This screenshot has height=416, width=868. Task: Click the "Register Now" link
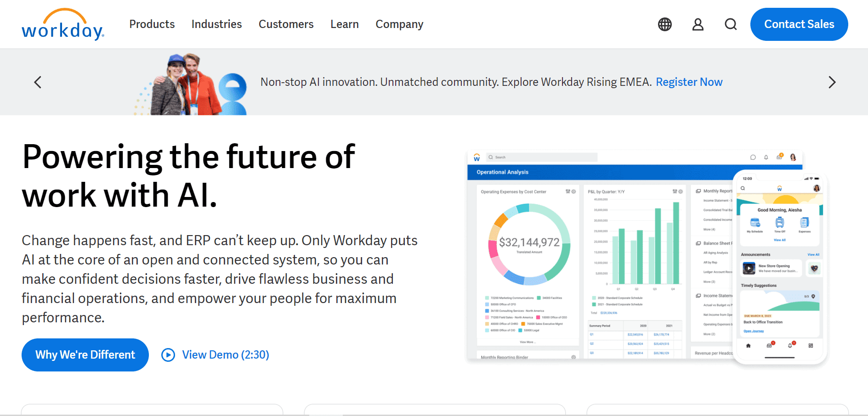pyautogui.click(x=689, y=82)
